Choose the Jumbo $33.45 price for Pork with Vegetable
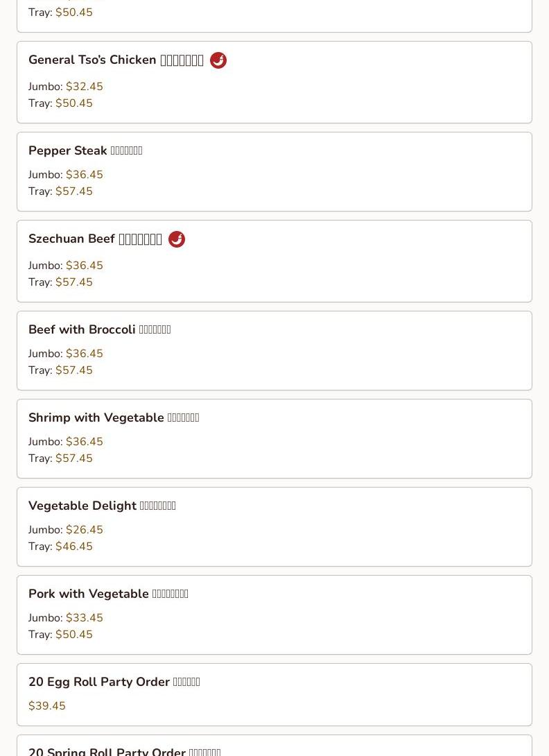This screenshot has height=756, width=549. pos(84,618)
